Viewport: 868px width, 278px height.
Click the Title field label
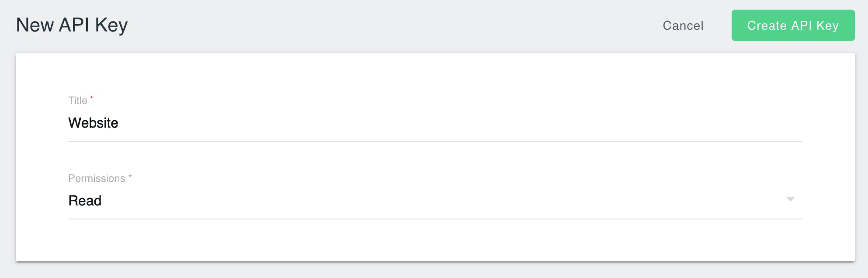(78, 101)
